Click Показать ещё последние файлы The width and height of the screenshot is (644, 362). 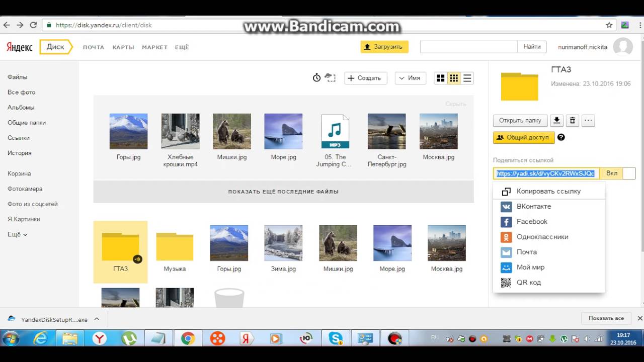[283, 192]
